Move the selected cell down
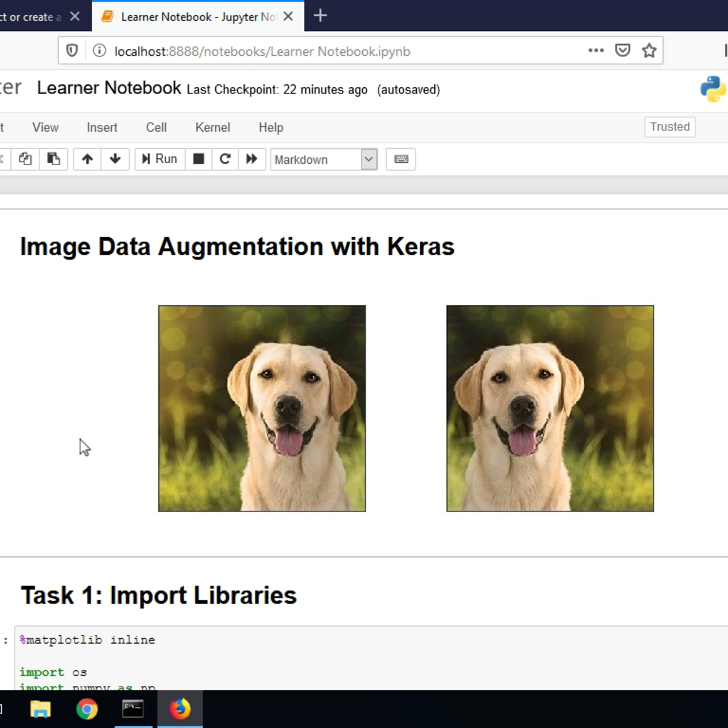 115,159
